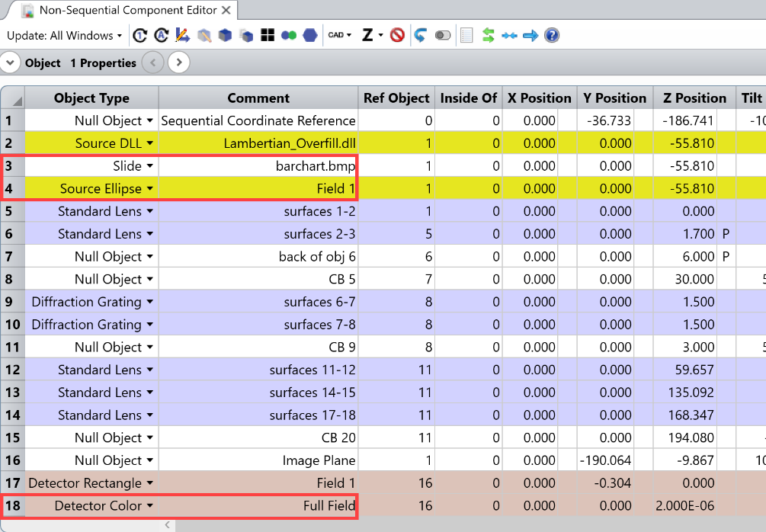Click the black four-square grid icon
Image resolution: width=766 pixels, height=532 pixels.
[x=268, y=35]
